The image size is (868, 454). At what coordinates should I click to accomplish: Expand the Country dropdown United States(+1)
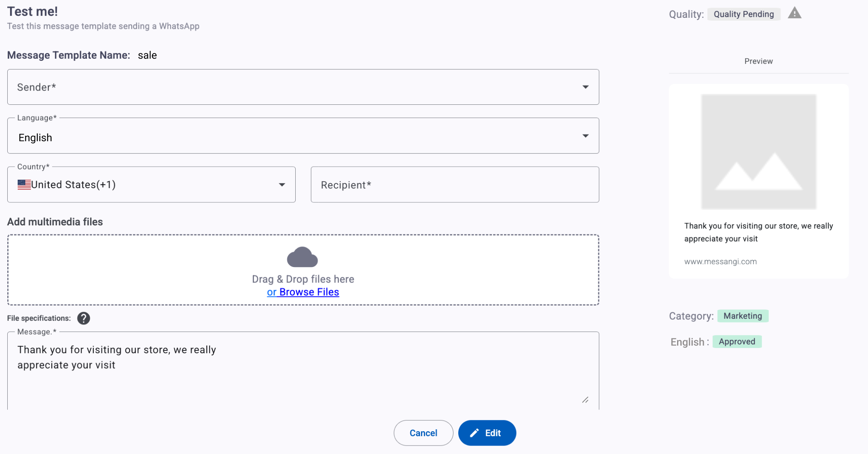[151, 185]
